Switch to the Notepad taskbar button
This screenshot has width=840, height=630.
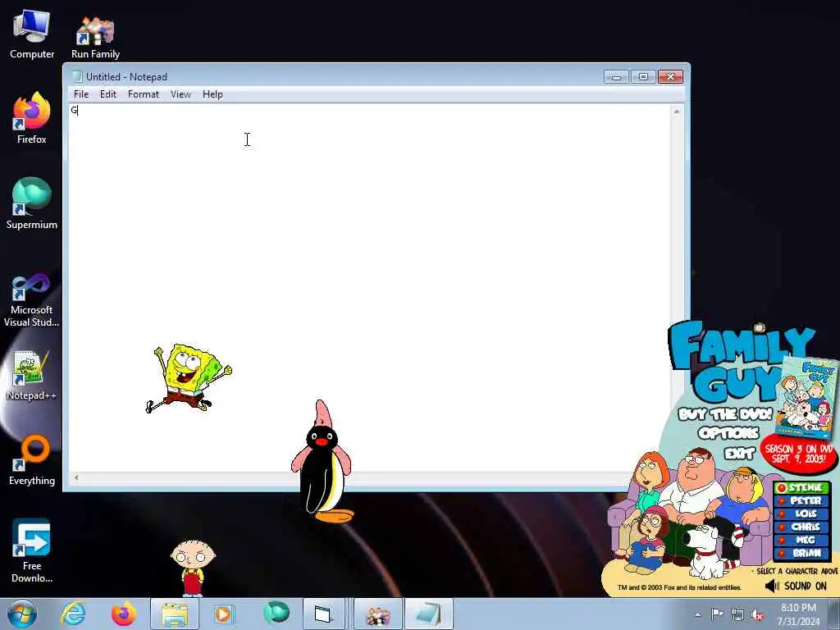[429, 614]
